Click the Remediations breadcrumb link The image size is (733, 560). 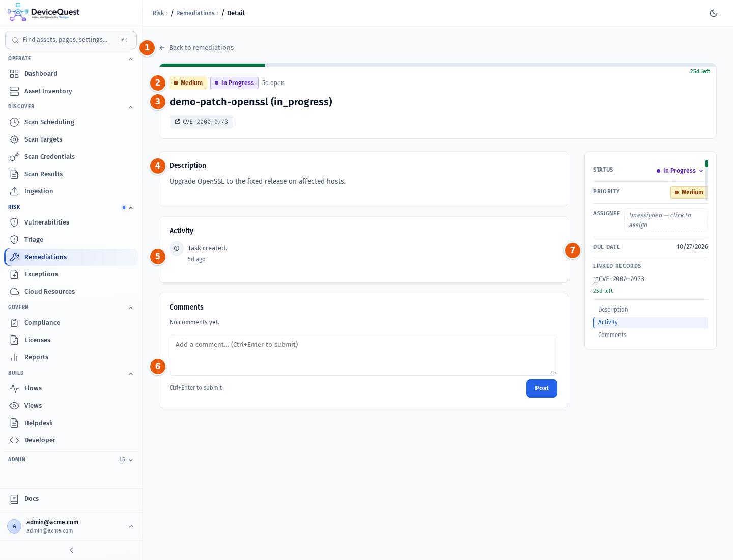[x=195, y=13]
